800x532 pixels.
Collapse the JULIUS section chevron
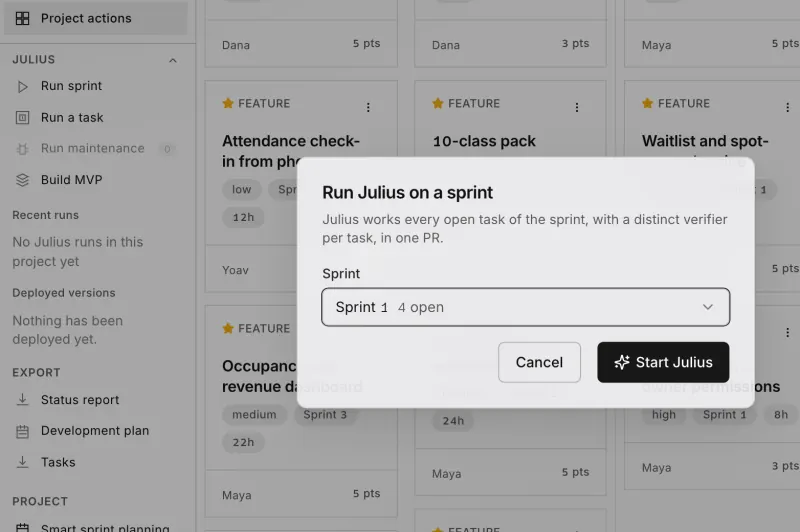(173, 60)
